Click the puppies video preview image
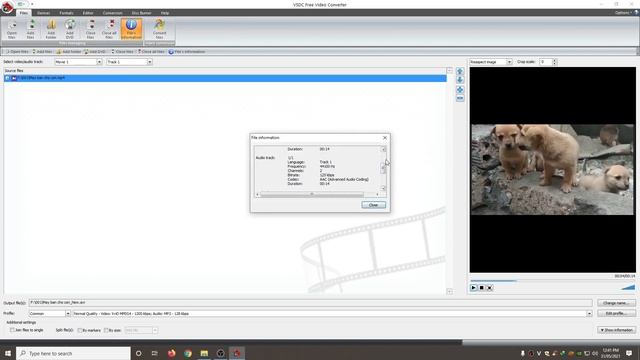 553,169
